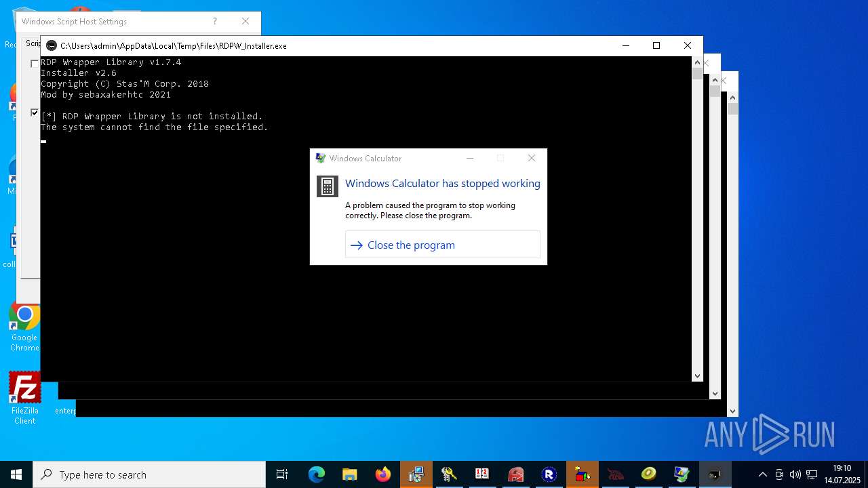This screenshot has width=868, height=488.
Task: Switch to the dark red creature taskbar app
Action: click(616, 474)
